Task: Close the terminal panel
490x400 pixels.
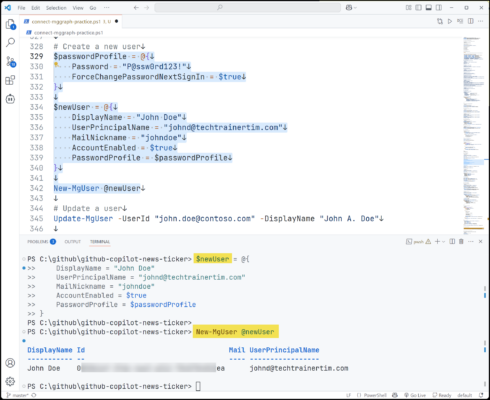Action: click(480, 242)
